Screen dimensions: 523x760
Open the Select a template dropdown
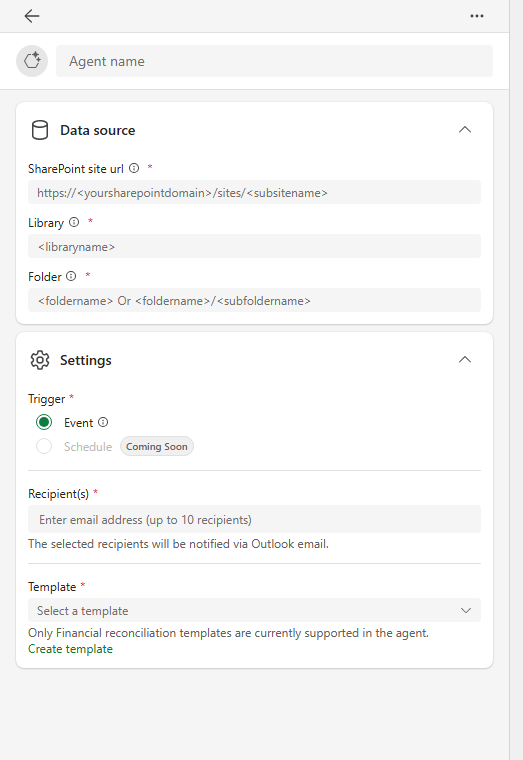tap(254, 610)
